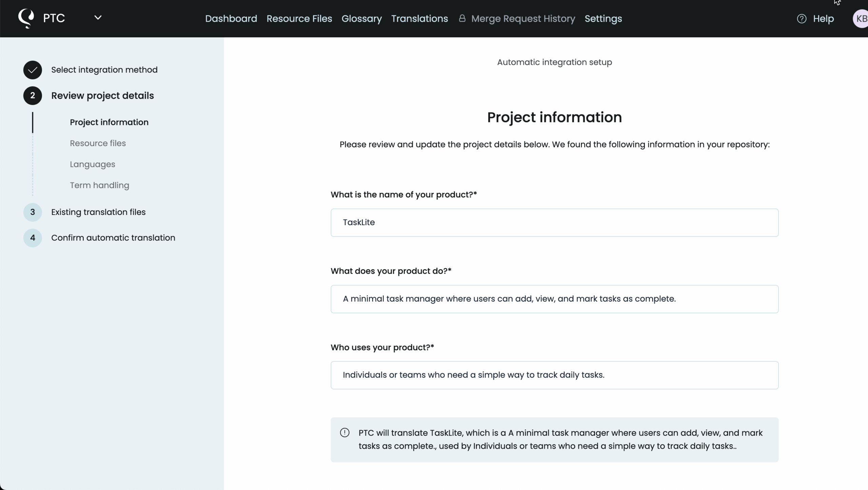Click the PTC logo icon

[26, 18]
